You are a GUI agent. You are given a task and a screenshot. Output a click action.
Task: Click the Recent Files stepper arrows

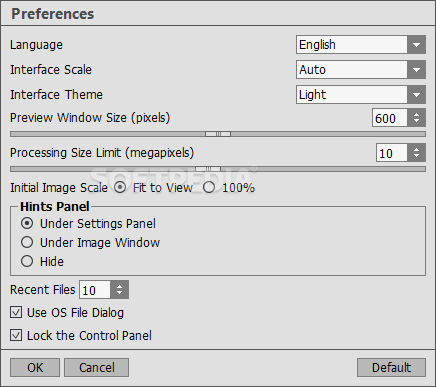pyautogui.click(x=119, y=290)
